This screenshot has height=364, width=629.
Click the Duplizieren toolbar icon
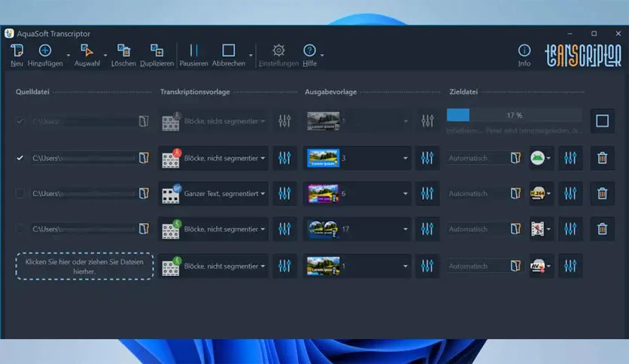coord(156,50)
